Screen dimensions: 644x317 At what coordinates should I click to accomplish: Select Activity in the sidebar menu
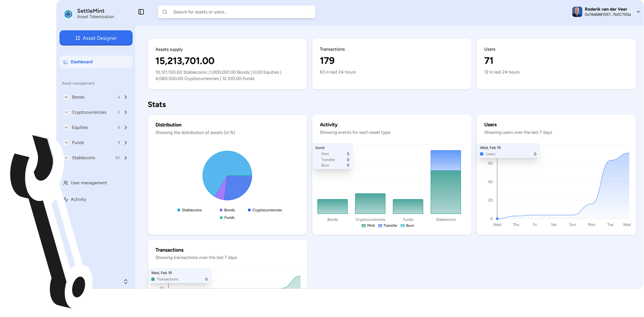[79, 199]
